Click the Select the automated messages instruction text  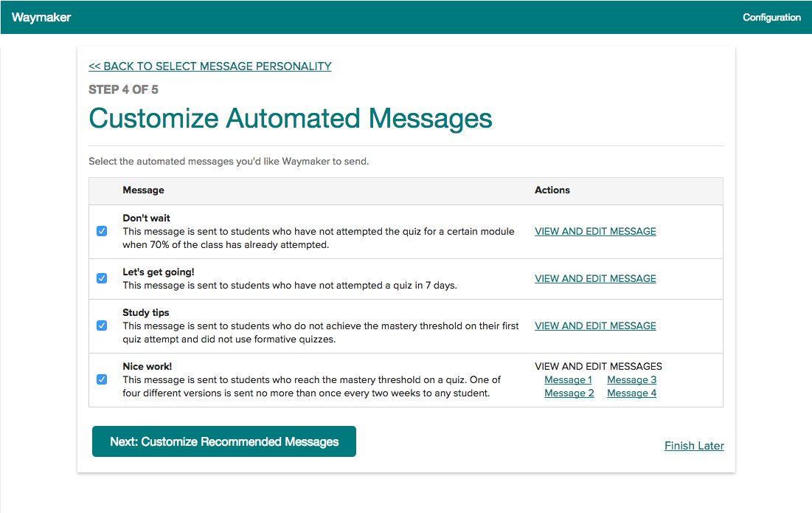pyautogui.click(x=229, y=161)
